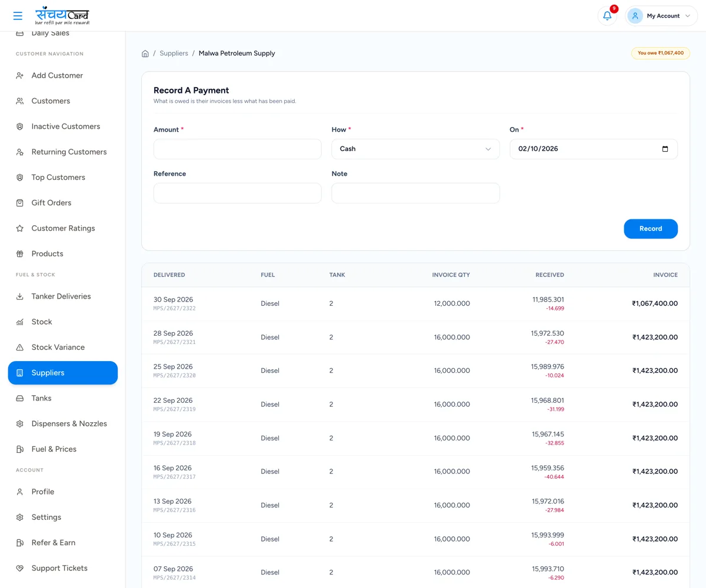
Task: Click the Dispensers & Nozzles gear icon
Action: (19, 424)
